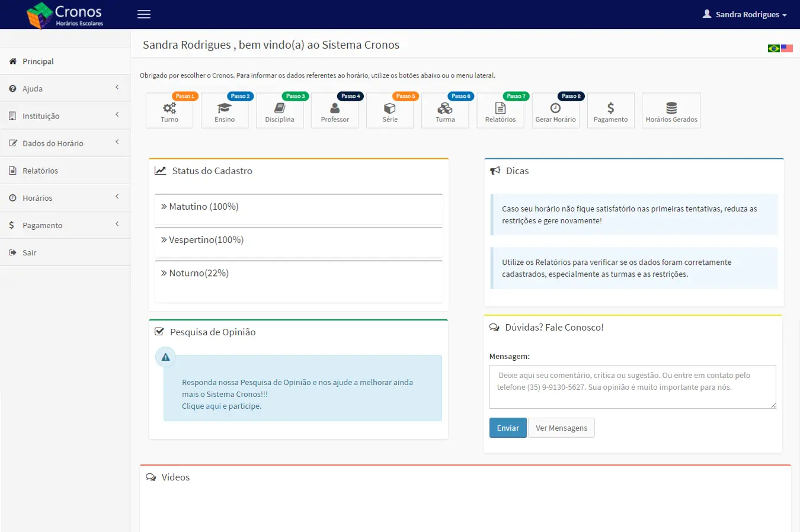
Task: Click the Status do Cadastro heading
Action: point(212,171)
